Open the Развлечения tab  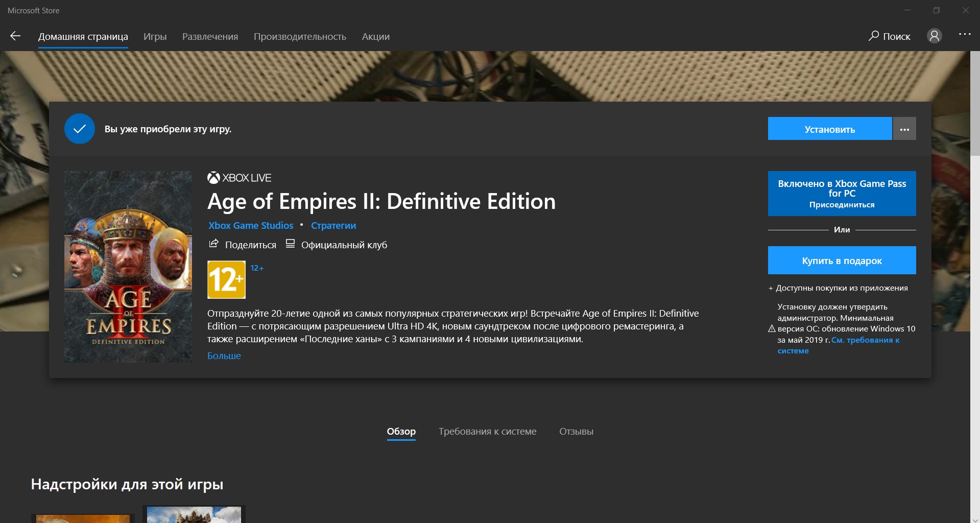coord(210,37)
